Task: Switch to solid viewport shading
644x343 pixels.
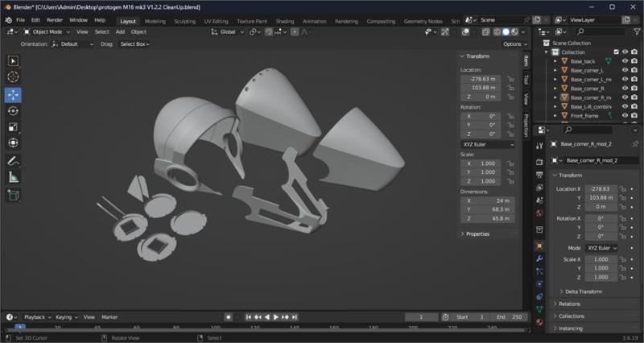Action: 506,31
